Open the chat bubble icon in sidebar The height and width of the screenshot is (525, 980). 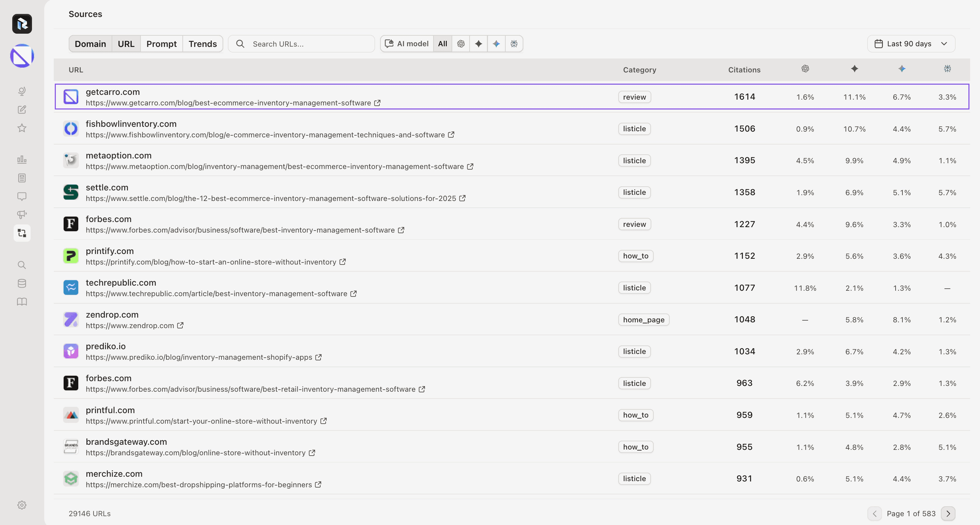[x=22, y=196]
